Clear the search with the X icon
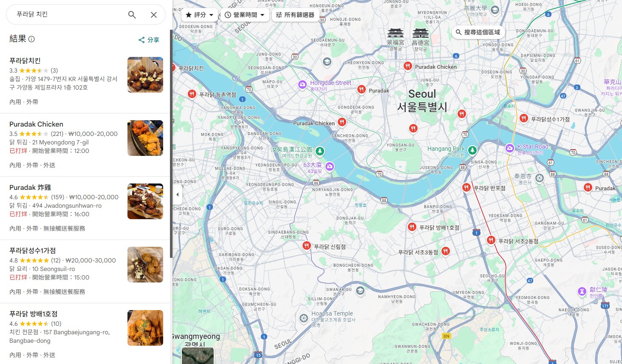 point(154,15)
